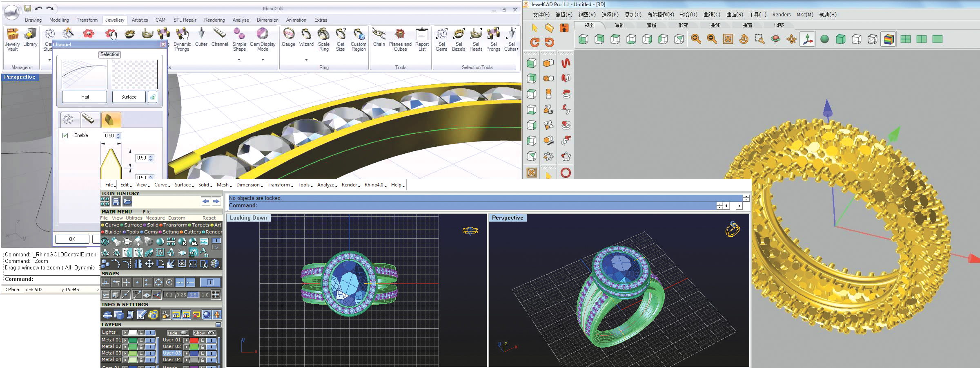This screenshot has width=980, height=368.
Task: Toggle the 0.25 grid snap in Matrix
Action: coord(181,294)
